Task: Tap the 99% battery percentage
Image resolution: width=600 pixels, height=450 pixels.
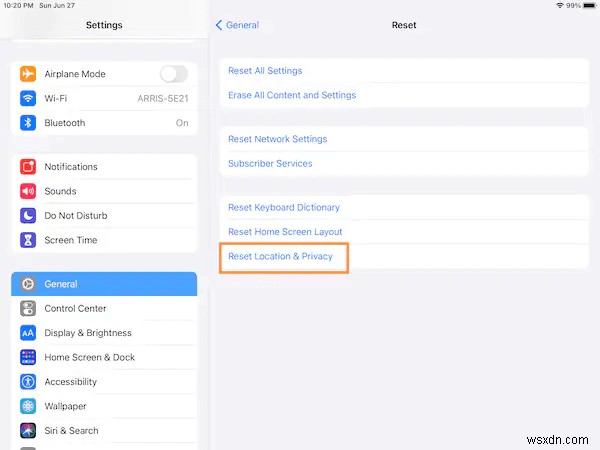Action: coord(574,5)
